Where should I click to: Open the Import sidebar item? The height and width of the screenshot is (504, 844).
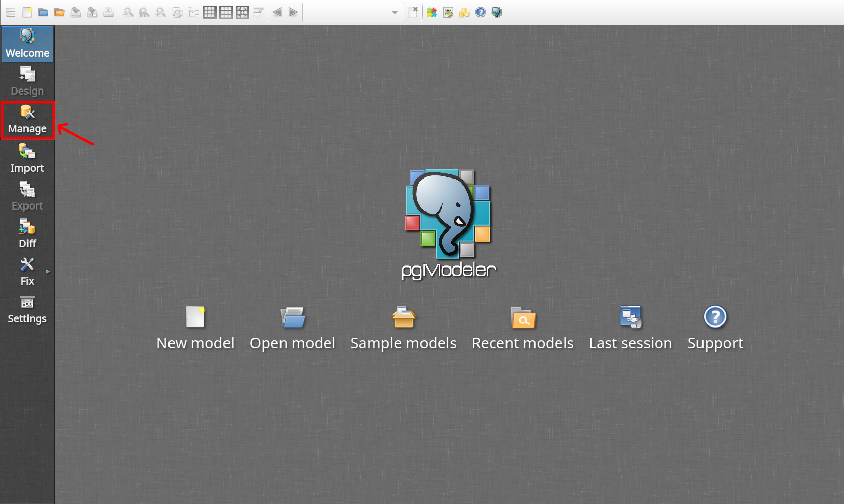(27, 159)
